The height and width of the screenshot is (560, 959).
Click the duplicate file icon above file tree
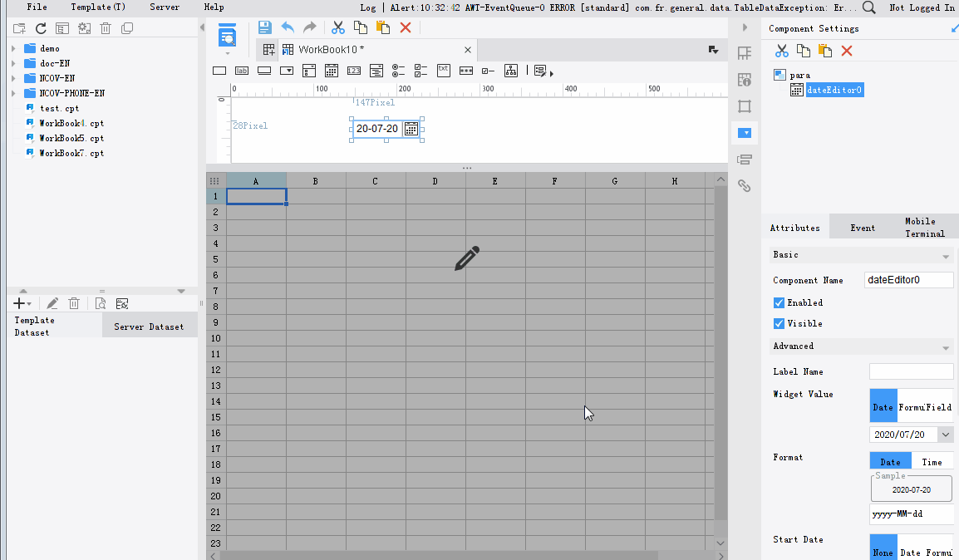(127, 29)
